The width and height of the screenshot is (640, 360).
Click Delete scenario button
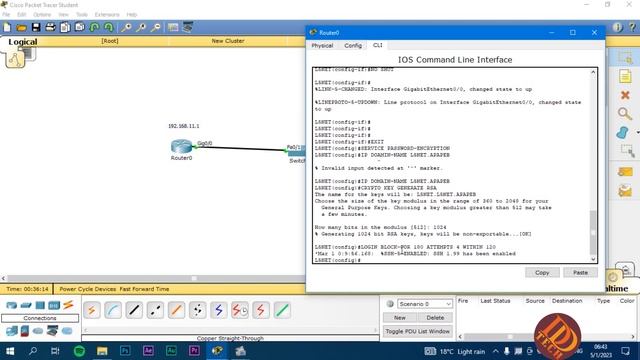coord(435,317)
